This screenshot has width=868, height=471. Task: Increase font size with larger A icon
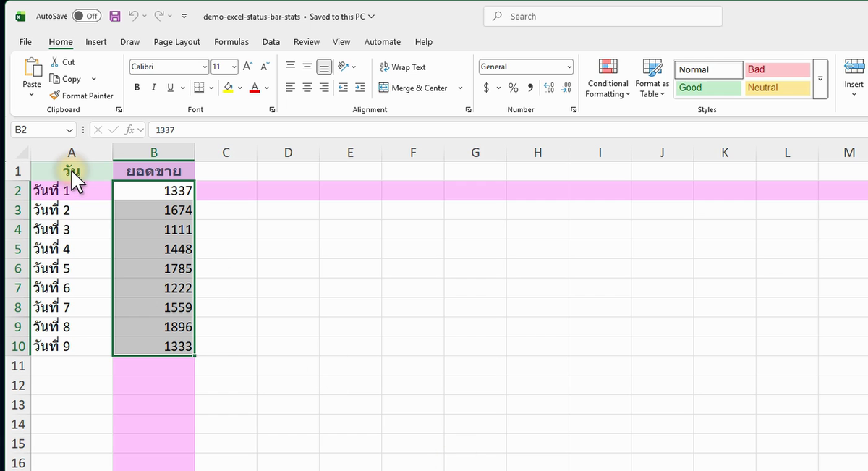(247, 67)
